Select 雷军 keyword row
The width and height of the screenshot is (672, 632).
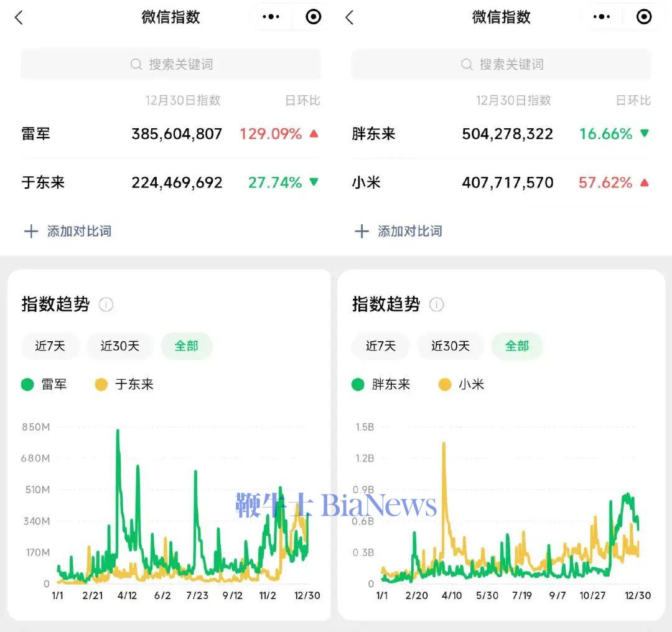click(171, 134)
